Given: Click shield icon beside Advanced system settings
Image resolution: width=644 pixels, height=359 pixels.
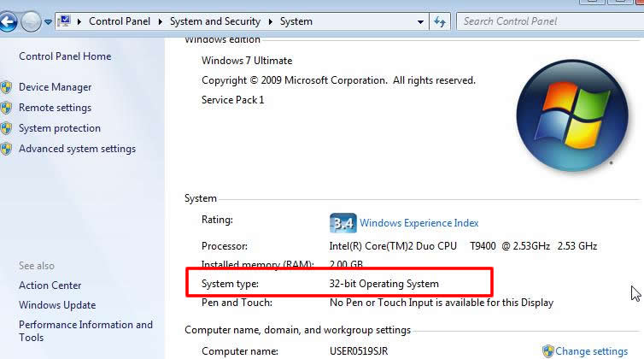Looking at the screenshot, I should point(6,149).
